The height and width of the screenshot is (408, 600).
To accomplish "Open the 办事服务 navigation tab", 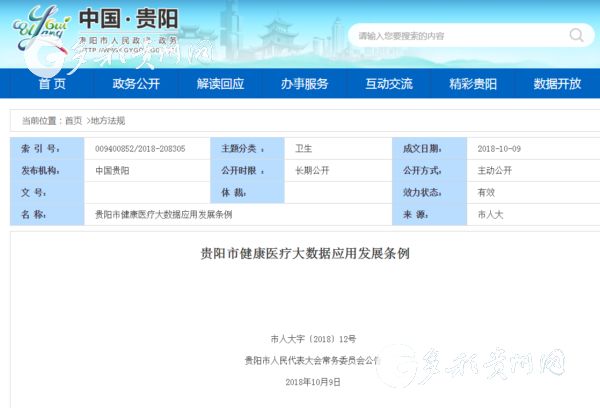I will point(305,83).
